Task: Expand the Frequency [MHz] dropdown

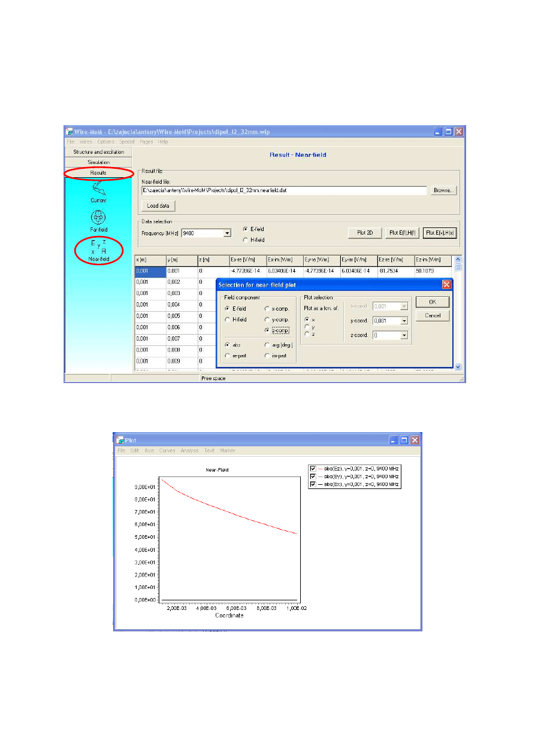Action: click(x=227, y=233)
